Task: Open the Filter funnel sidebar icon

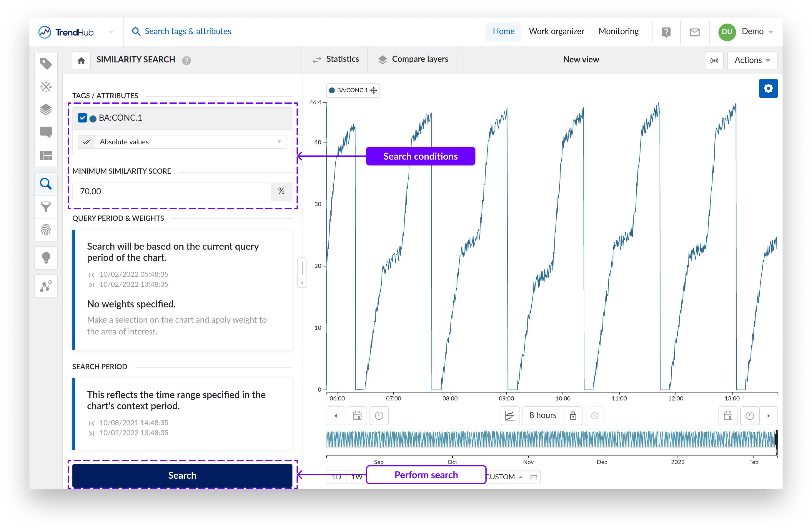Action: point(46,207)
